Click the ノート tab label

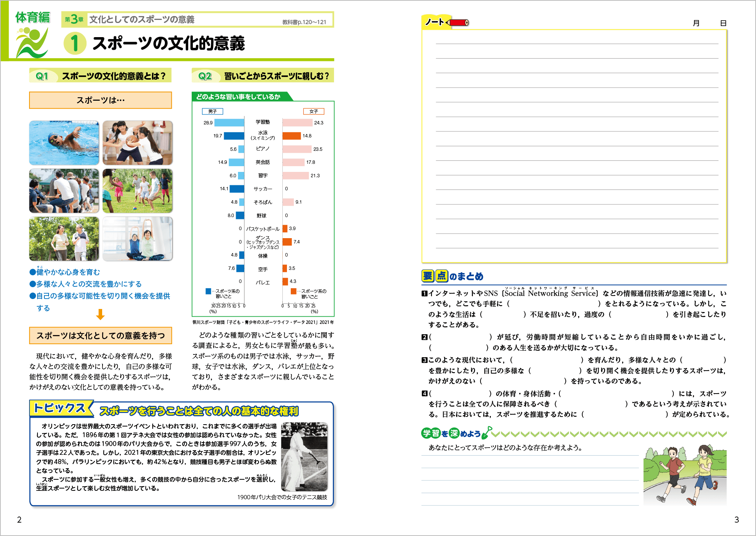[x=434, y=22]
